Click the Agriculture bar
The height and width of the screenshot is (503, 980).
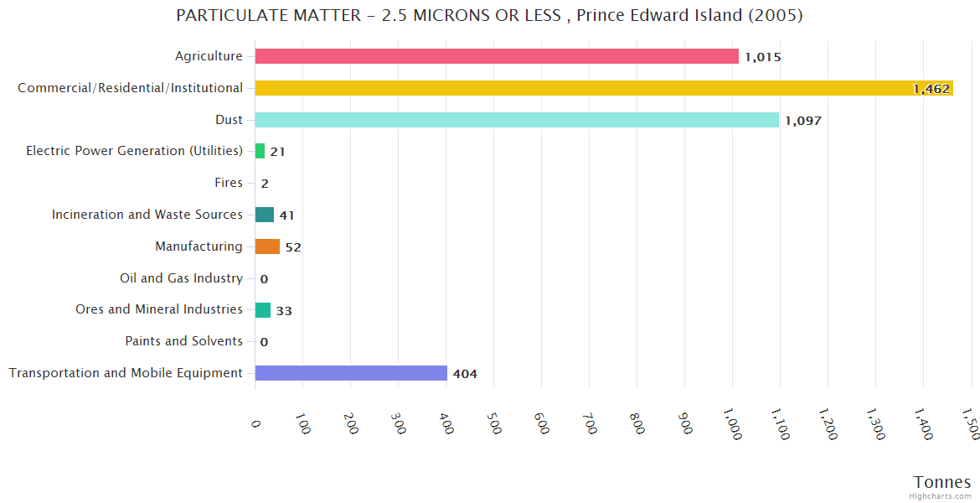tap(496, 56)
